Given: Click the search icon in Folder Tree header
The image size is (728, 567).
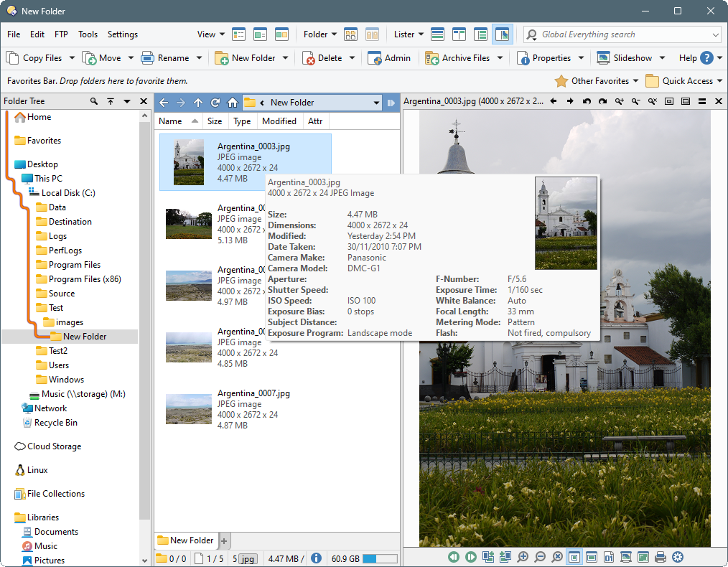Looking at the screenshot, I should coord(94,102).
